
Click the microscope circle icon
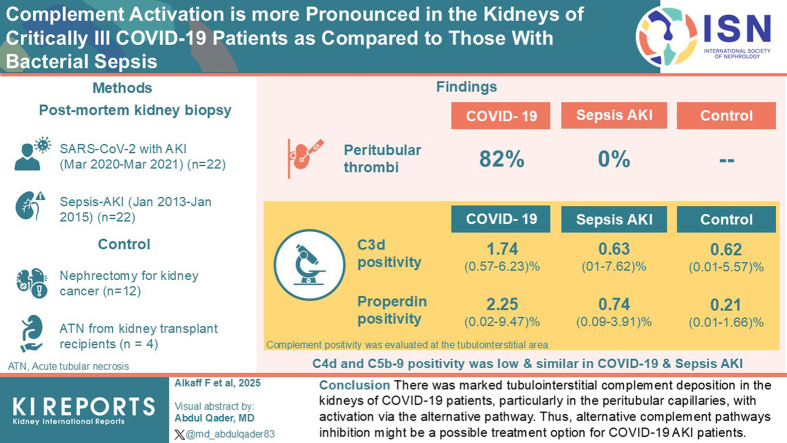click(x=310, y=265)
